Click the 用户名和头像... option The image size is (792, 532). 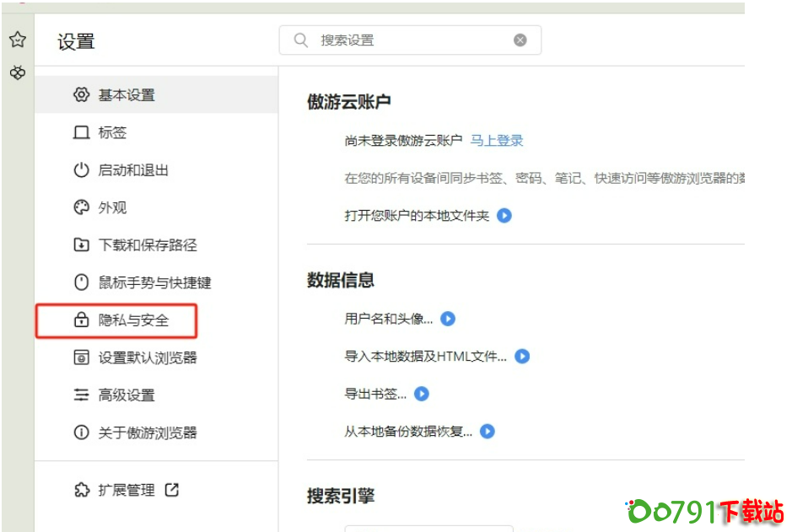point(389,319)
